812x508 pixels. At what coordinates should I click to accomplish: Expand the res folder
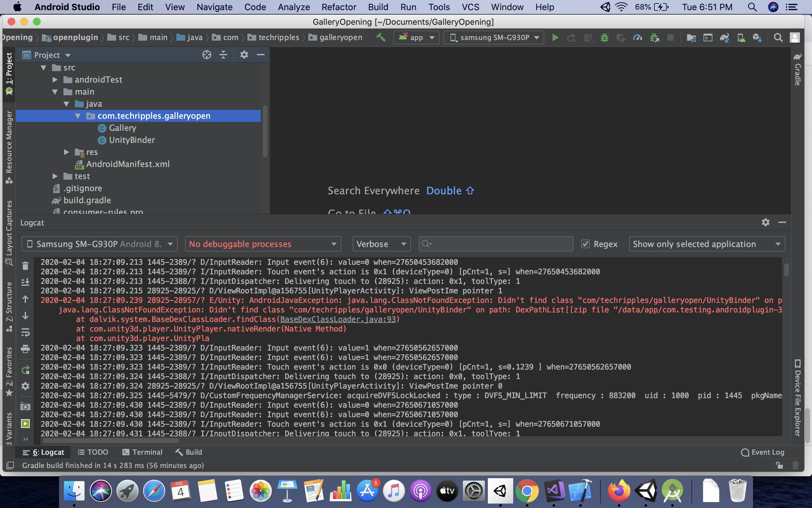[x=66, y=152]
